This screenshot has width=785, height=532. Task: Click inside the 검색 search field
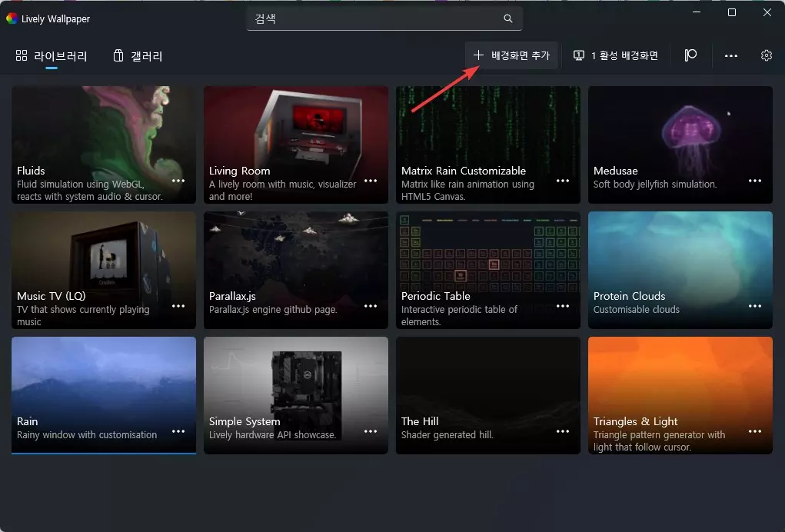369,18
